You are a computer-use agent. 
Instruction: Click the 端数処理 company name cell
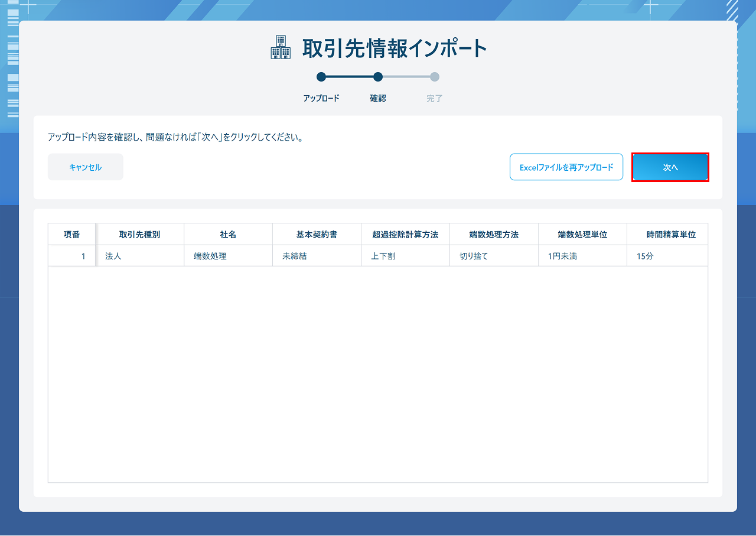[x=228, y=256]
